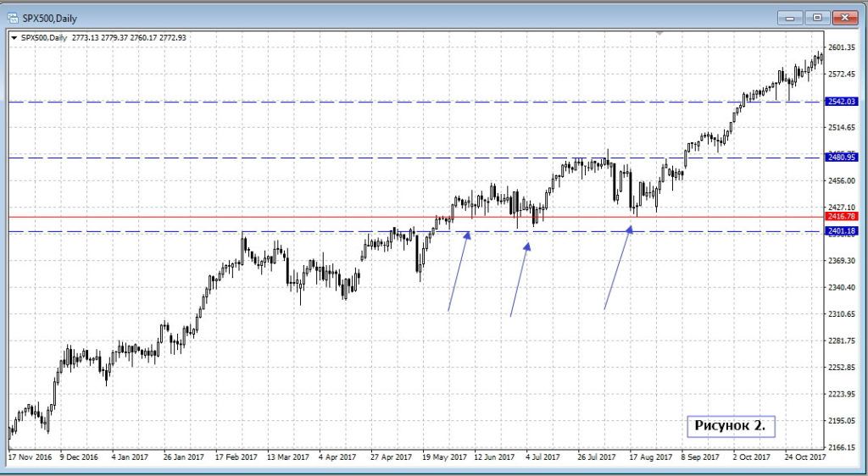Click the 2166.15 price scale value
Viewport: 868px width, 476px height.
click(843, 447)
